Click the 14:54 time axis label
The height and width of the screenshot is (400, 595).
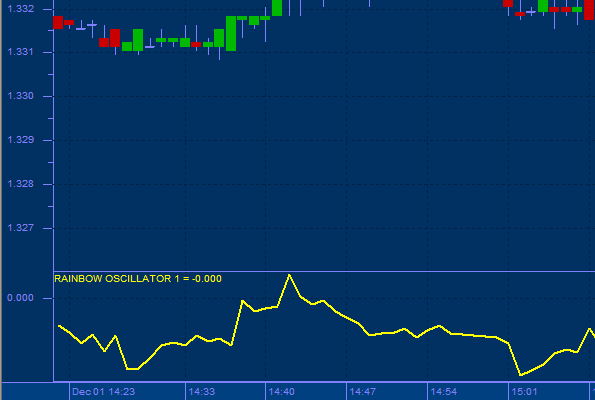444,392
